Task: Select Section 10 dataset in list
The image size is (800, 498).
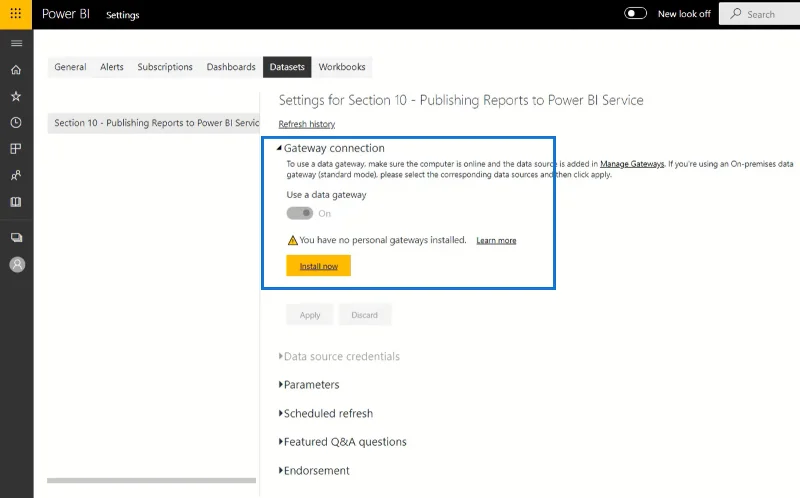Action: coord(154,123)
